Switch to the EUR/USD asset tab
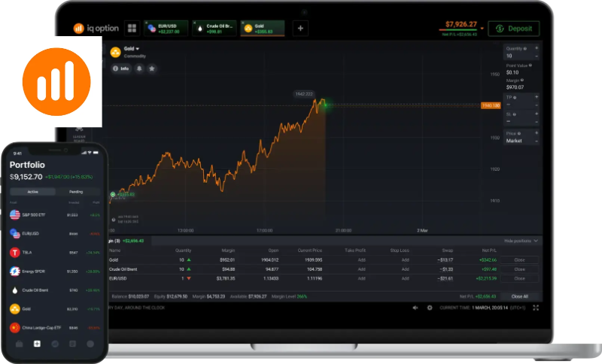Screen dimensions: 602x364 (x=166, y=29)
